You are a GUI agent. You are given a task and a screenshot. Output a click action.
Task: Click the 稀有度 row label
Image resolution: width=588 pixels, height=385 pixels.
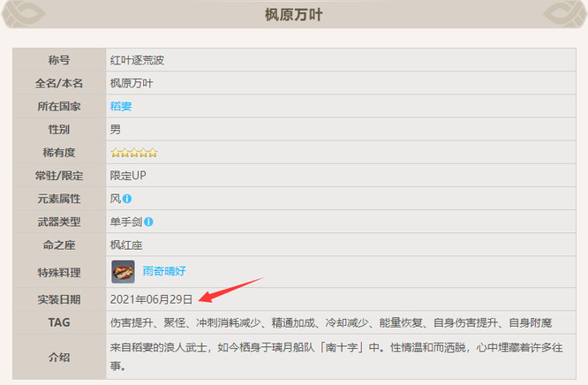59,152
